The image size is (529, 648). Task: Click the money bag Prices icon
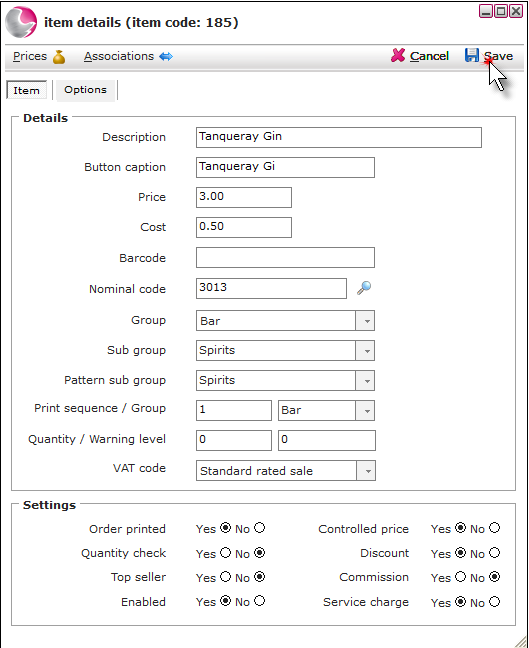tap(59, 57)
